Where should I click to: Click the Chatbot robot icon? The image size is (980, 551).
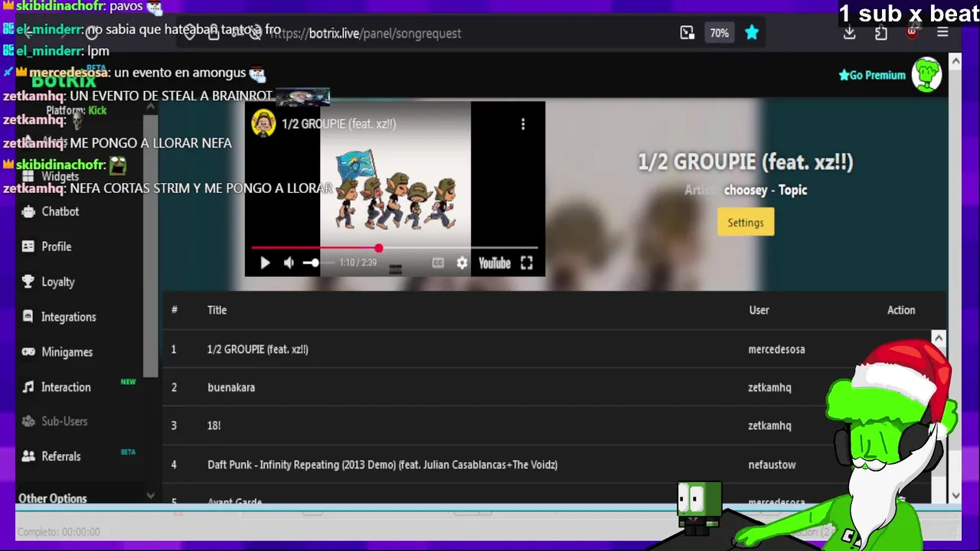(x=28, y=212)
